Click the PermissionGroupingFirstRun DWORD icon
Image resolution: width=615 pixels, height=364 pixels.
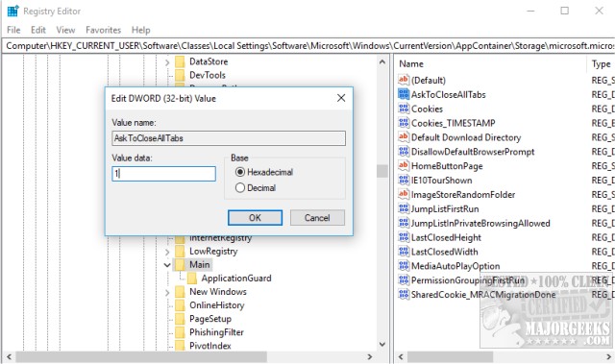(x=404, y=280)
